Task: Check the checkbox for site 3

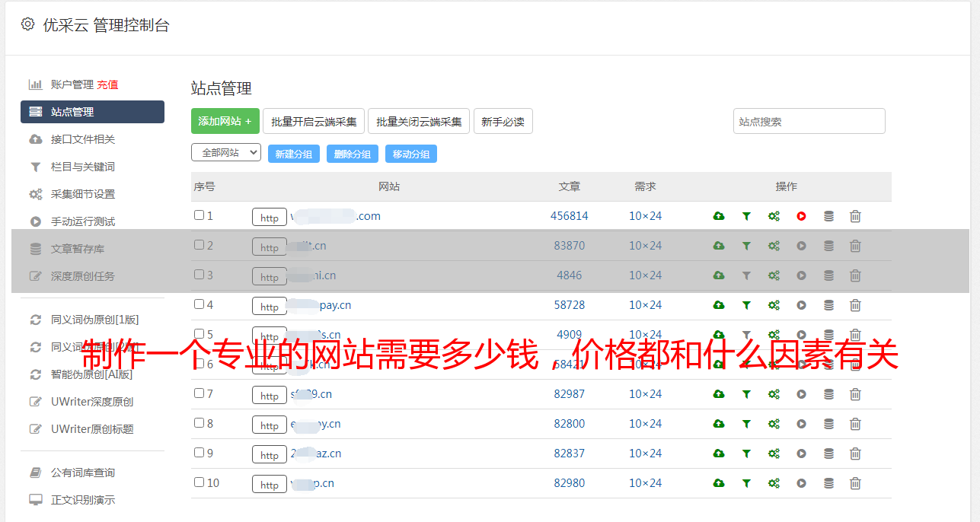Action: [199, 275]
